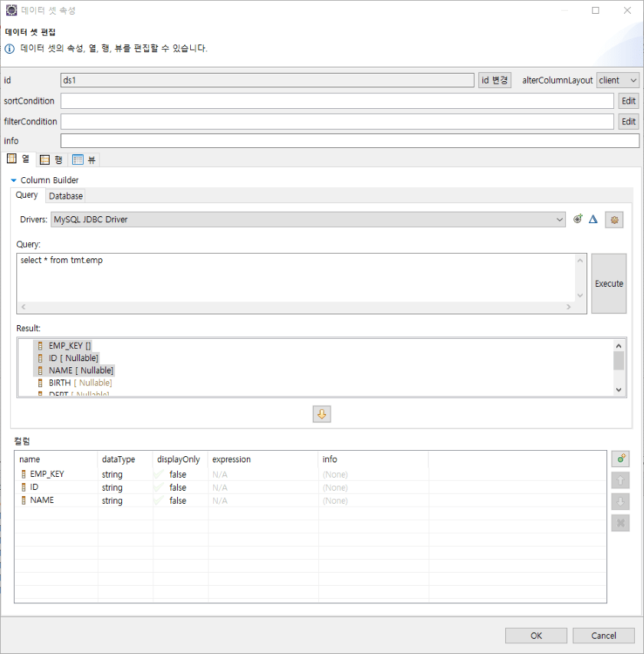This screenshot has width=644, height=654.
Task: Switch to the Database tab
Action: [66, 196]
